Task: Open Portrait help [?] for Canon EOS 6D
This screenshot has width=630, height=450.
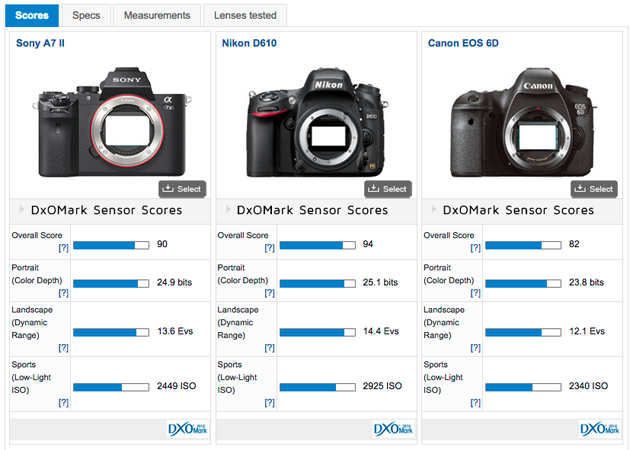Action: (x=475, y=293)
